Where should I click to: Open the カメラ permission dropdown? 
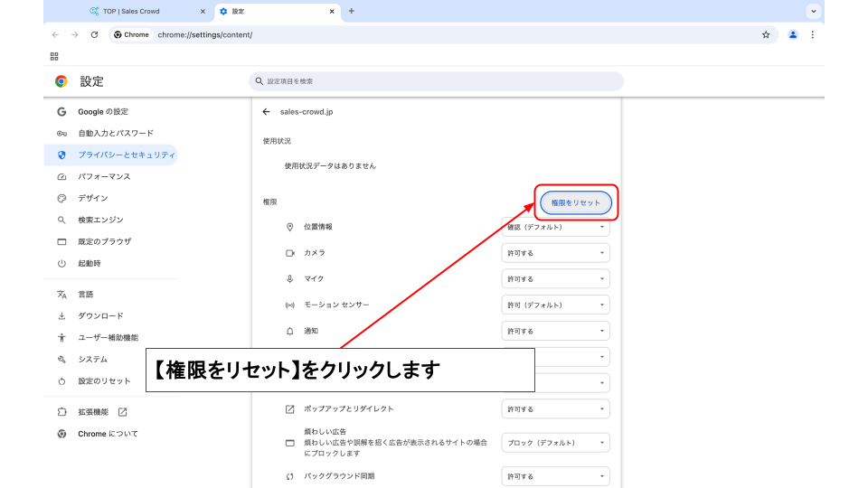555,253
